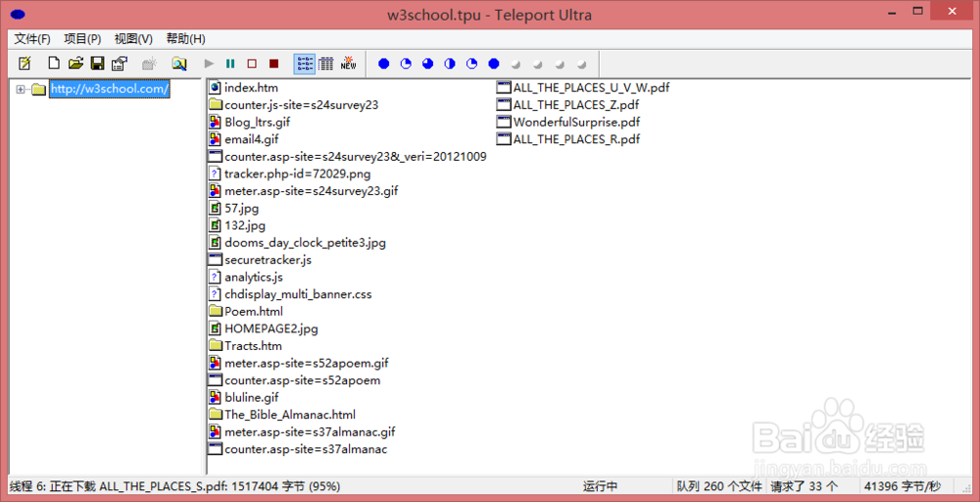Open the 帮助(H) menu
Image resolution: width=980 pixels, height=502 pixels.
(185, 39)
